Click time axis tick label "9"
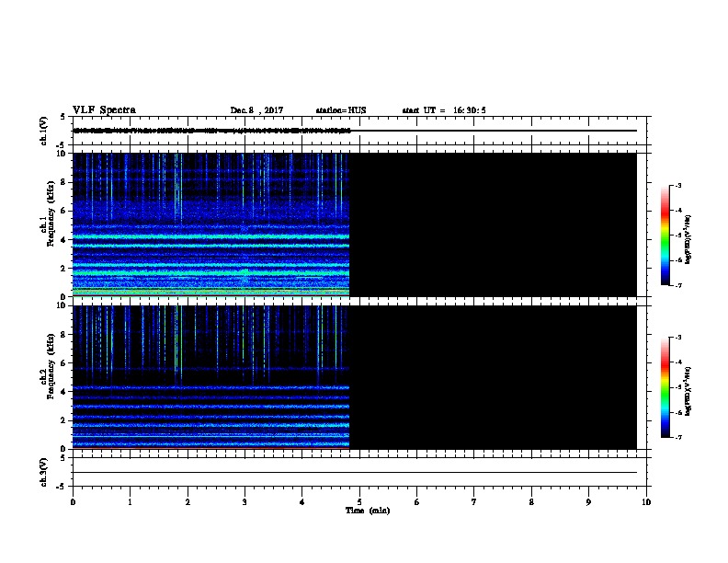Screen dimensions: 728x563 click(588, 502)
